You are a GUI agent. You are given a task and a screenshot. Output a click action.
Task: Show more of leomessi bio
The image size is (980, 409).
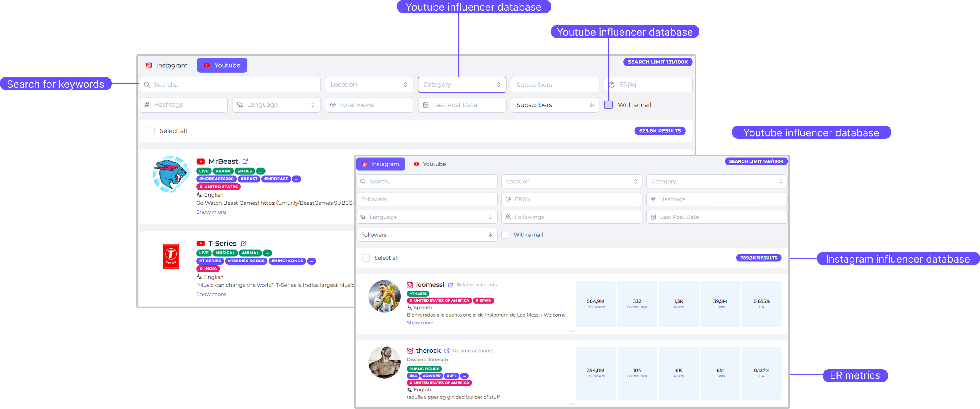point(420,323)
